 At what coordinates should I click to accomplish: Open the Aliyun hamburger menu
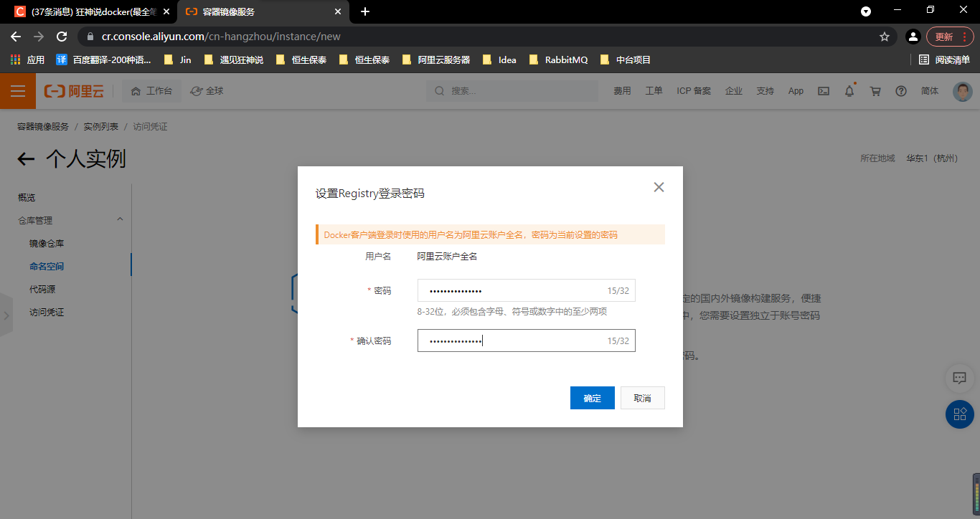[x=18, y=91]
